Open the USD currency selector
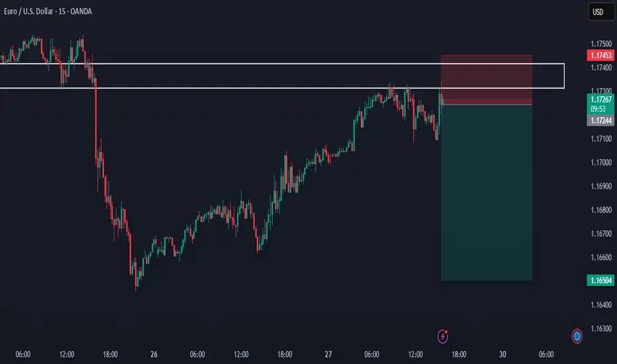Viewport: 617px width, 364px height. click(x=598, y=13)
